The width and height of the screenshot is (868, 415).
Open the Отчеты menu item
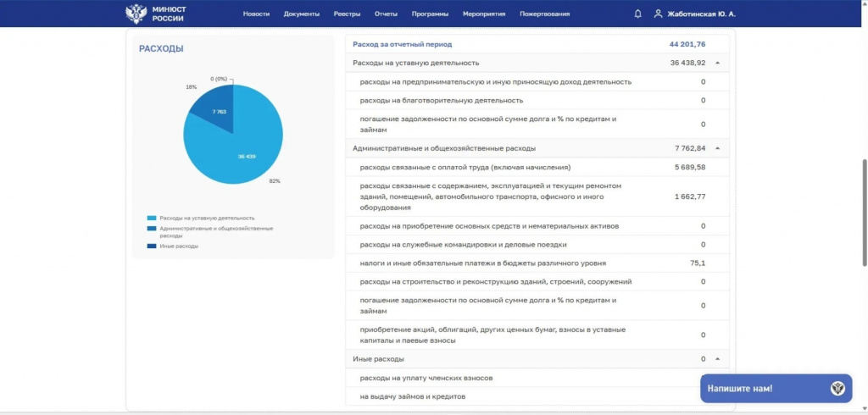(x=386, y=14)
